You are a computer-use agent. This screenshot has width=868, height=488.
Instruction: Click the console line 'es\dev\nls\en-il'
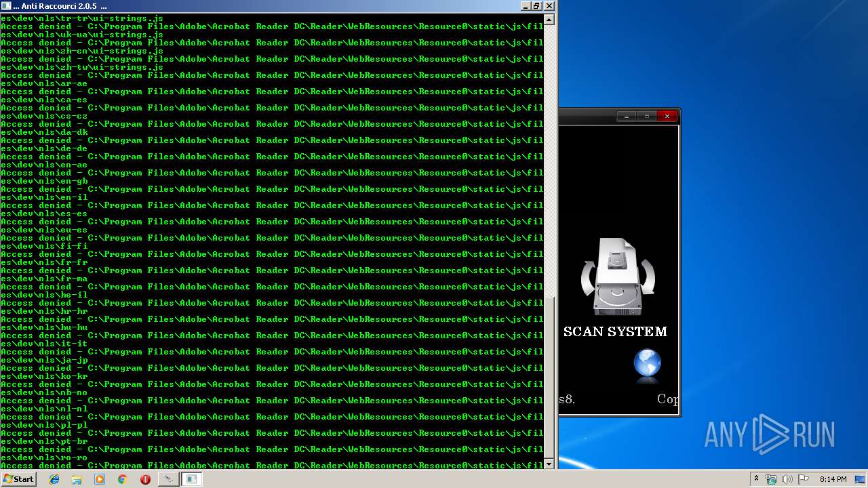point(44,197)
